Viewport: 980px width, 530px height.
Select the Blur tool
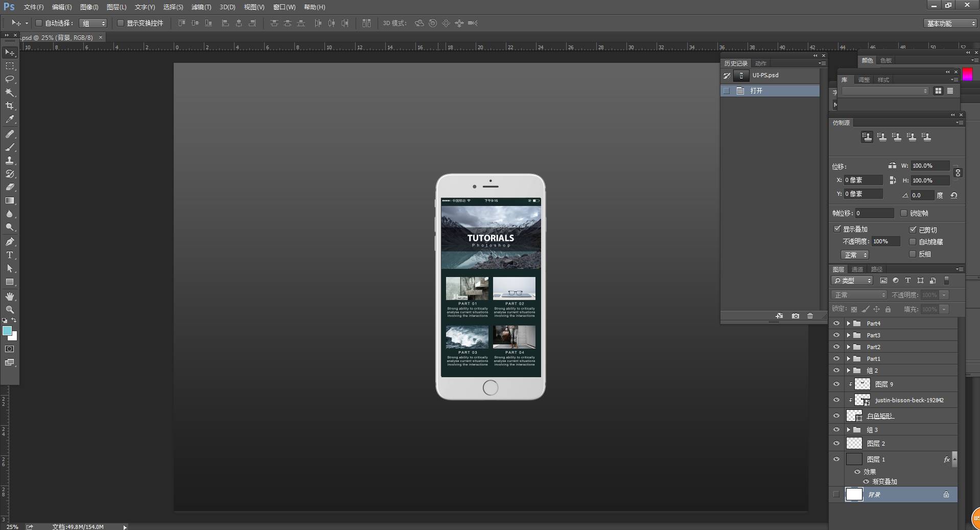(10, 214)
